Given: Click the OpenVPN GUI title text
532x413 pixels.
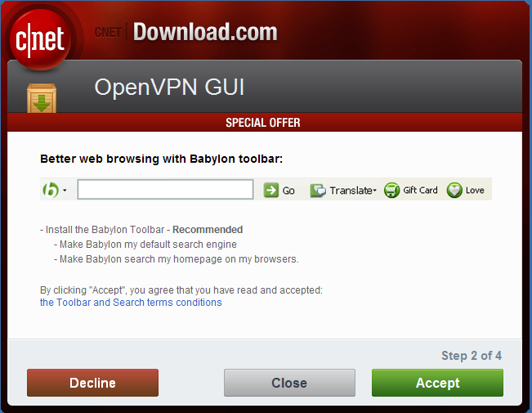Looking at the screenshot, I should point(169,88).
